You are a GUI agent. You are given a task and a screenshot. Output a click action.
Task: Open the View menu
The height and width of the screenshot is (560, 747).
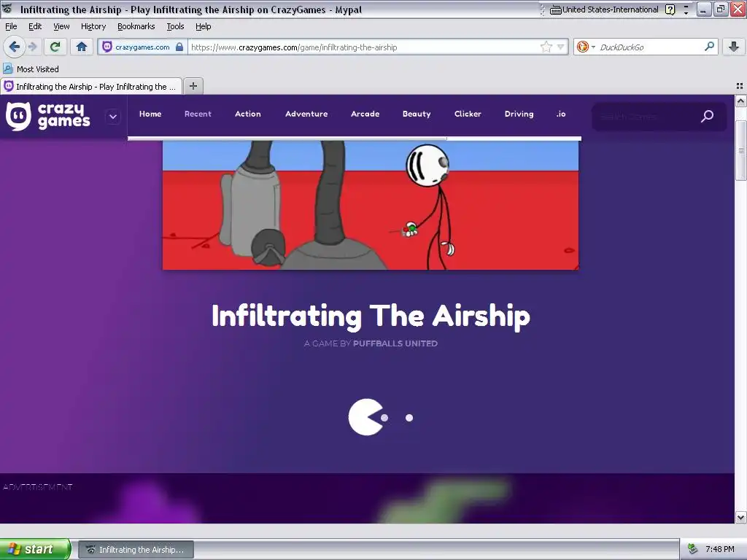[x=61, y=26]
